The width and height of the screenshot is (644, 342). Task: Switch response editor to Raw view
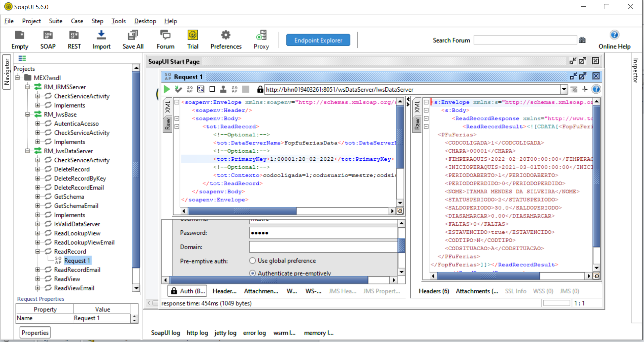(417, 124)
